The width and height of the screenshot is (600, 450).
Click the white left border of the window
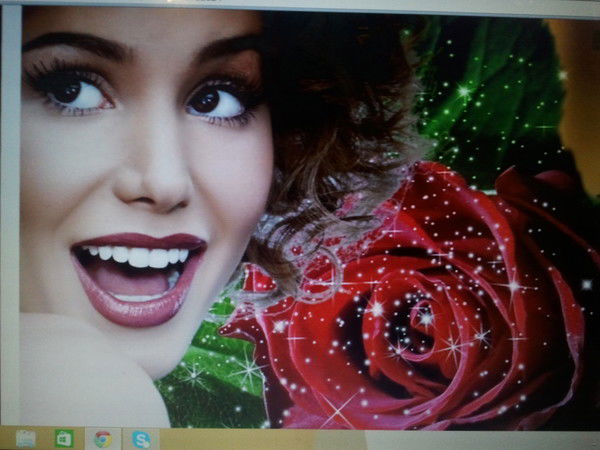pyautogui.click(x=10, y=220)
